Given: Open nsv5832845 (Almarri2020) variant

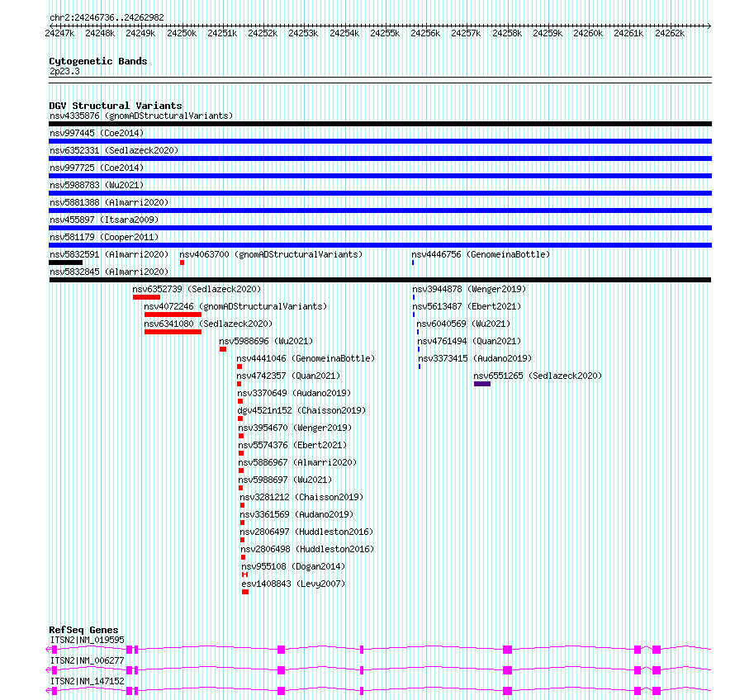Looking at the screenshot, I should coord(109,272).
